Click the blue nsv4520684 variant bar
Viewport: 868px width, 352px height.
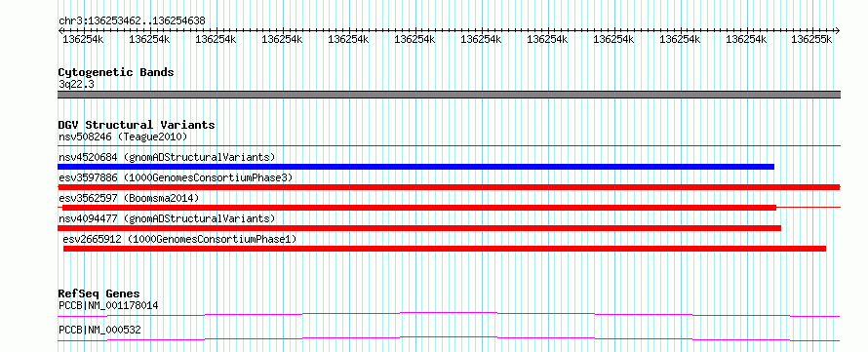point(415,167)
